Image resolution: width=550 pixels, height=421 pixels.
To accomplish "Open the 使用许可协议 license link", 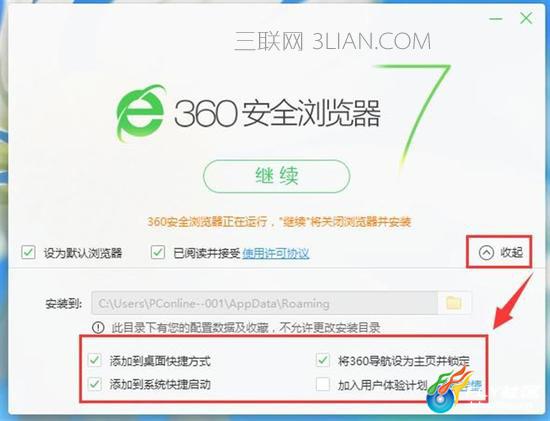I will (276, 253).
